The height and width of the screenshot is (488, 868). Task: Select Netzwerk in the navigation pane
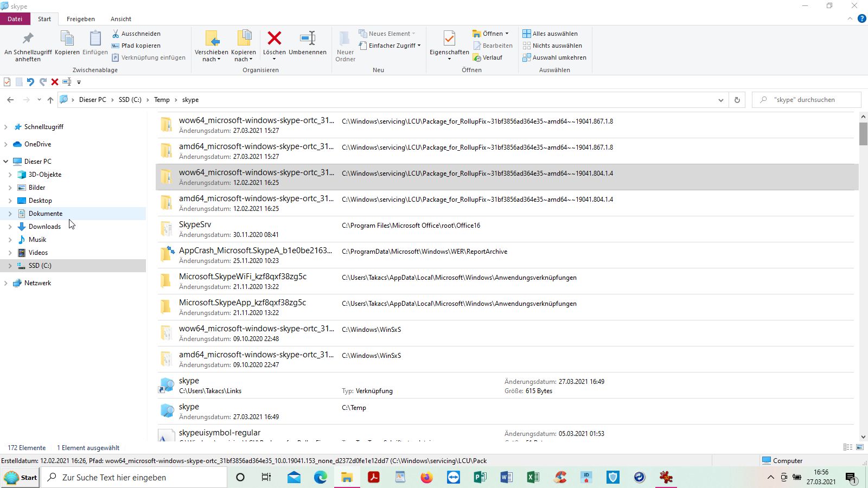[x=37, y=283]
